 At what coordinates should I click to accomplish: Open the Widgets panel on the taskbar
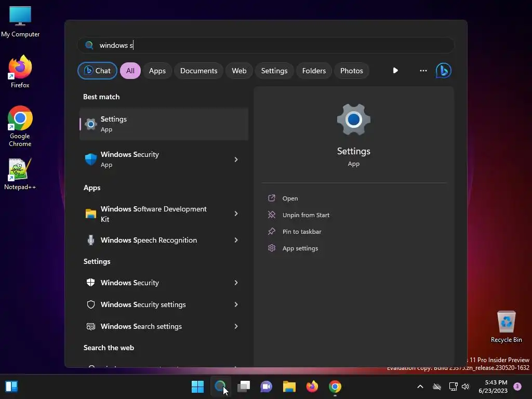click(x=11, y=387)
